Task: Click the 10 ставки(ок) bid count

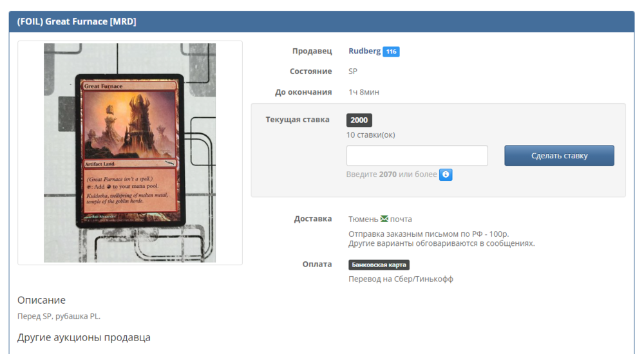Action: click(x=370, y=135)
